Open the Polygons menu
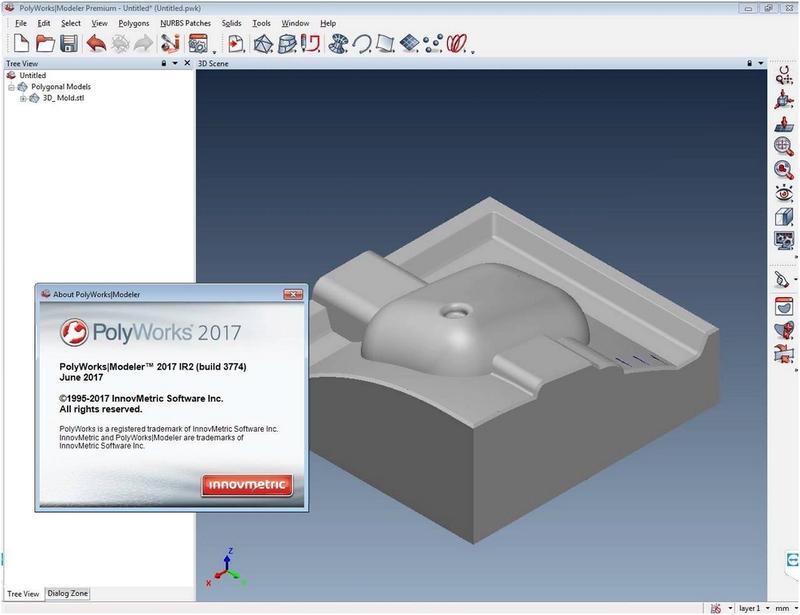Screen dimensions: 800x615 click(x=132, y=23)
